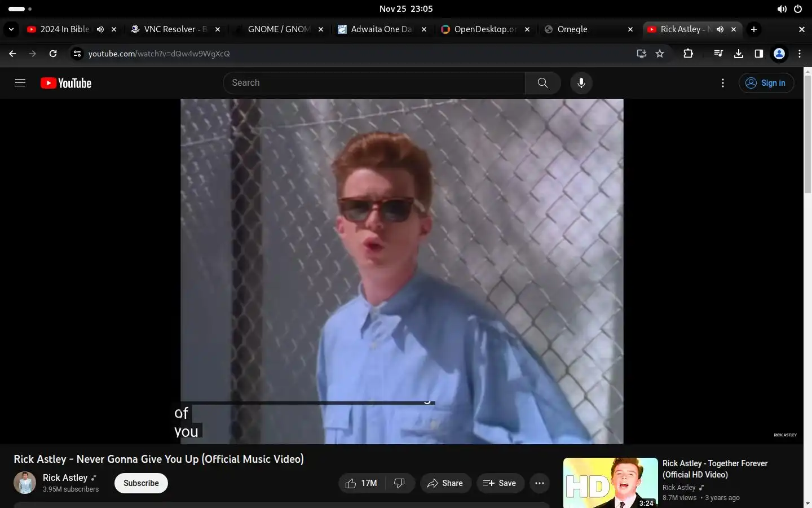The image size is (812, 508).
Task: Toggle the browser side panel
Action: (x=759, y=54)
